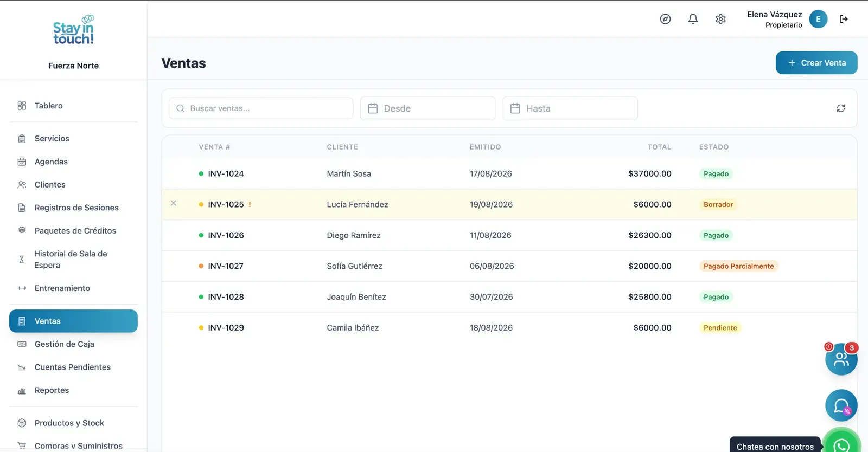Navigate to Clientes

point(73,185)
